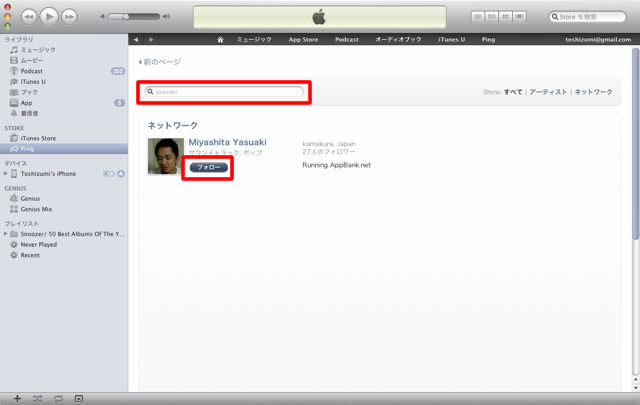Open the オーディオブック store tab
Viewport: 640px width, 405px height.
[x=398, y=40]
